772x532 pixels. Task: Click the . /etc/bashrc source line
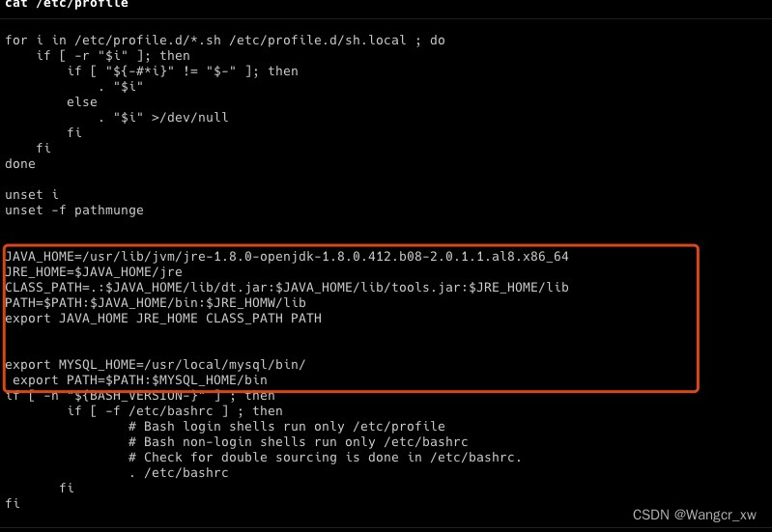point(179,473)
